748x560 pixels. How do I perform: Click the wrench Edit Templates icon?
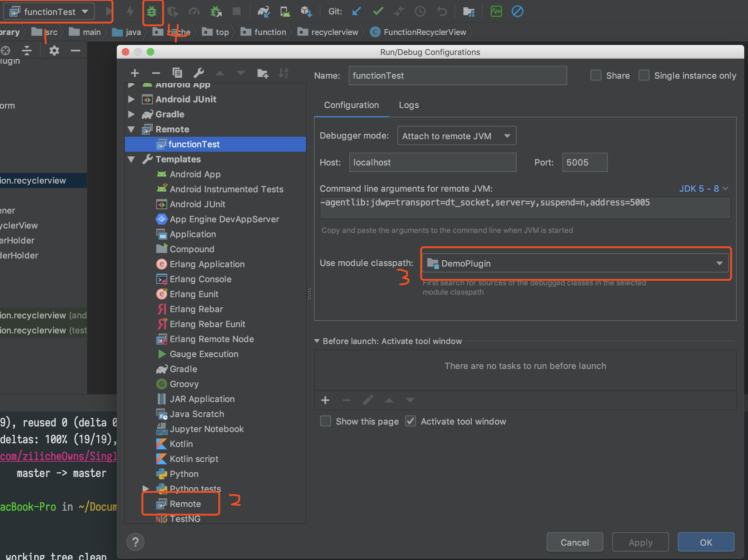[x=199, y=73]
